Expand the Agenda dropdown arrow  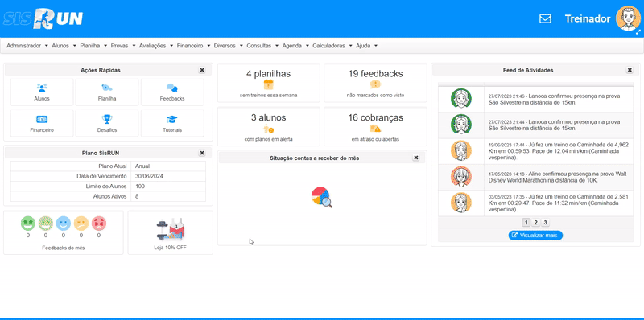[x=308, y=46]
